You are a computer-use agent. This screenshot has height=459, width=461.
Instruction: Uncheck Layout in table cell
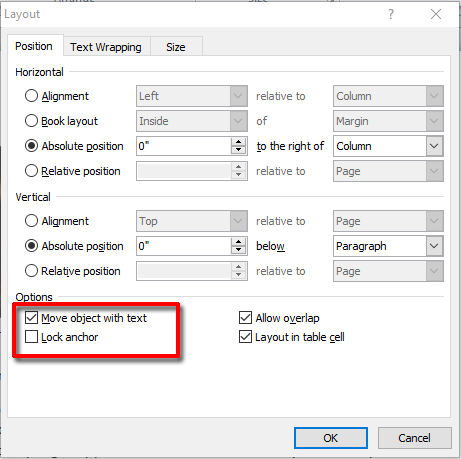click(245, 337)
